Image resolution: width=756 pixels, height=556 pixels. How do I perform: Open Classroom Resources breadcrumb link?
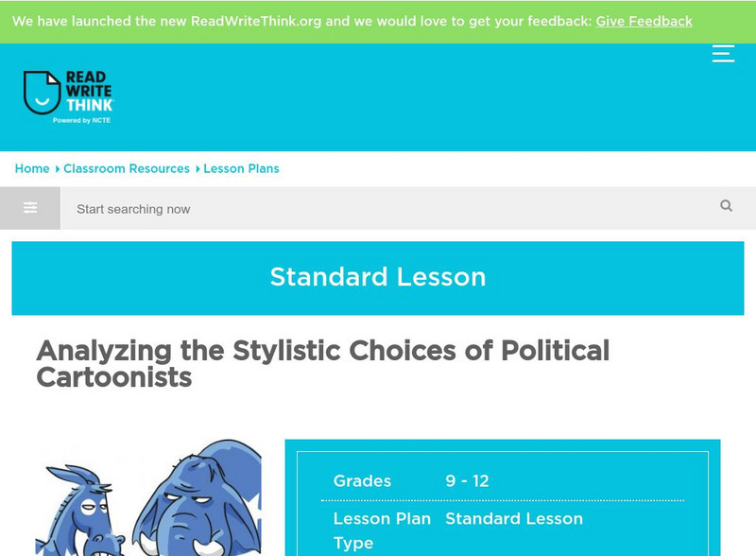(x=127, y=168)
